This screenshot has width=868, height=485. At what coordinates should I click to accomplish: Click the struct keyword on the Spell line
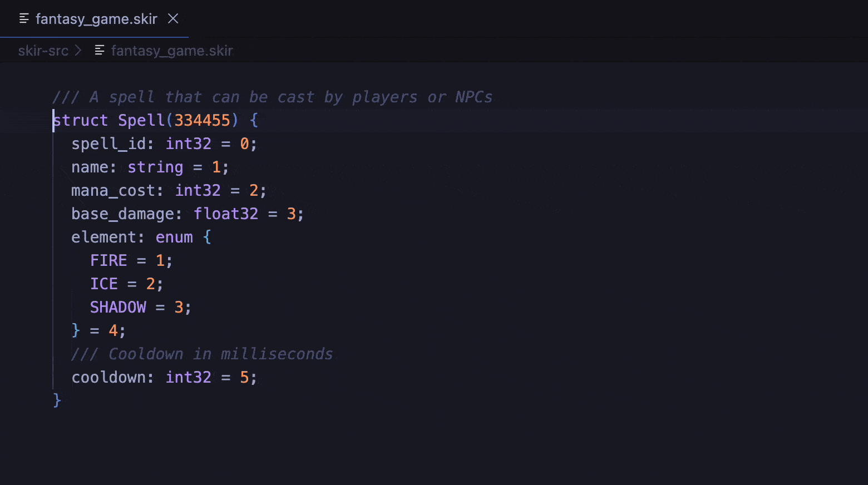click(x=81, y=120)
